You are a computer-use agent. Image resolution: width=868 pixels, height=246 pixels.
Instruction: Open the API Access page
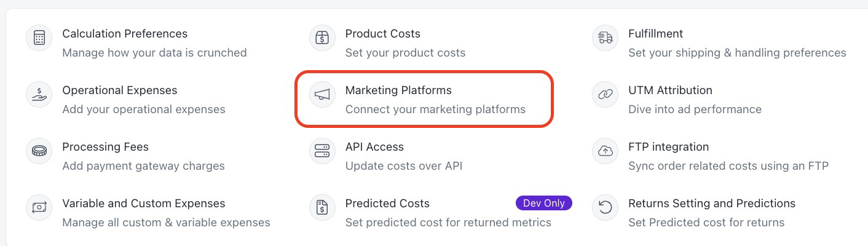374,147
